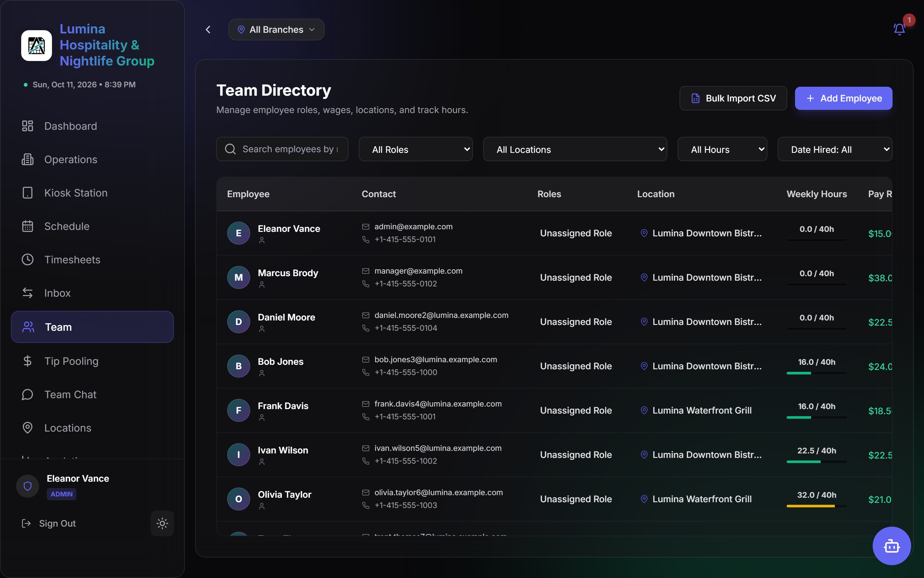Expand the All Locations filter
Viewport: 924px width, 578px height.
(575, 149)
